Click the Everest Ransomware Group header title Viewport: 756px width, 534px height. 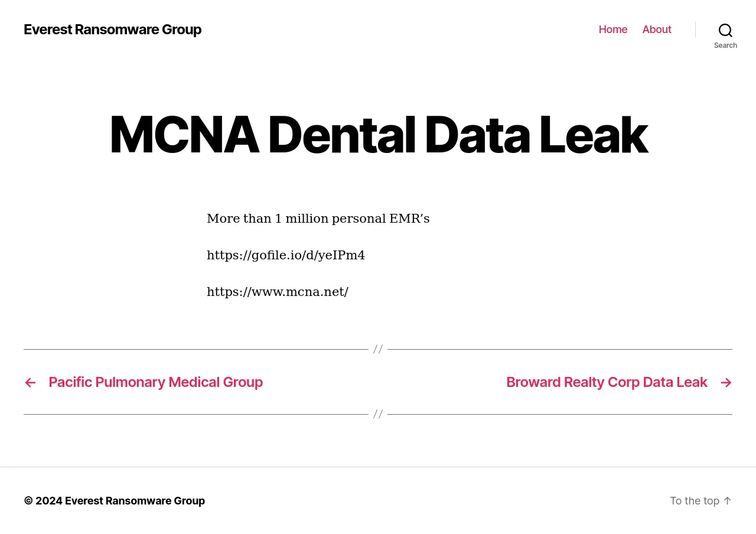pyautogui.click(x=112, y=30)
